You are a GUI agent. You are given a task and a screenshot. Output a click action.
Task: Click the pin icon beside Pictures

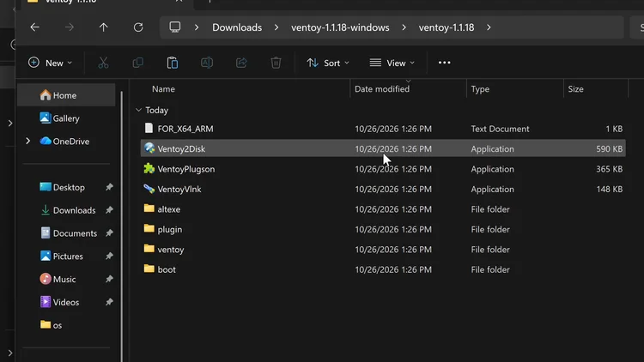109,256
